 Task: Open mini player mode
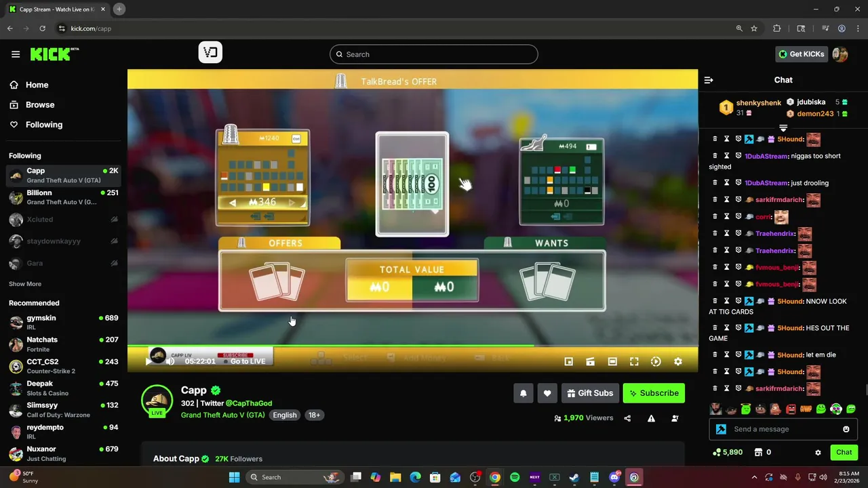569,362
